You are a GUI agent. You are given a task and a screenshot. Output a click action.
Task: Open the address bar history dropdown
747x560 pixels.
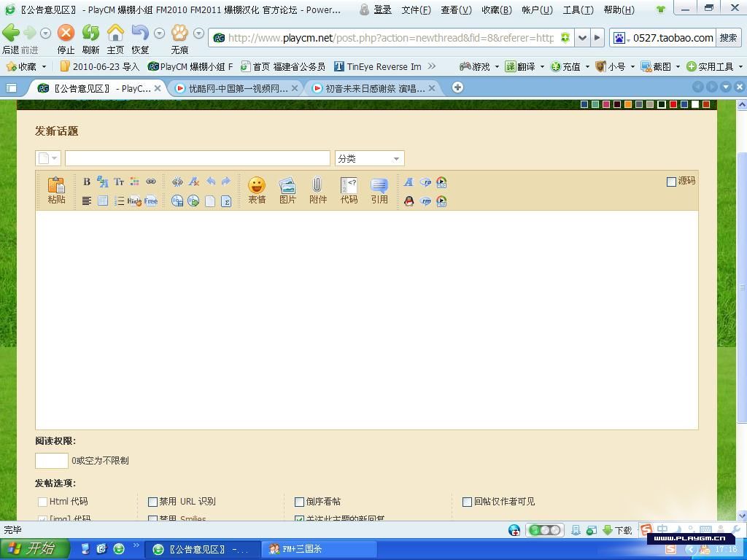(x=582, y=38)
